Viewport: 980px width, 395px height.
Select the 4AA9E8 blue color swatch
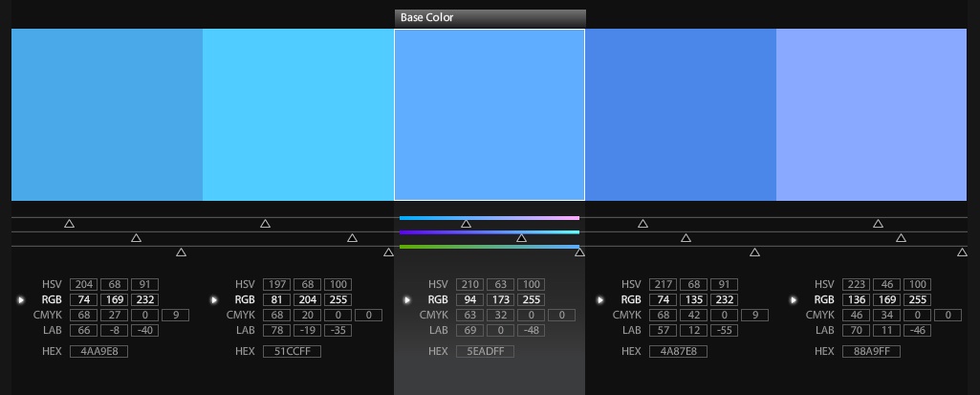[x=107, y=115]
